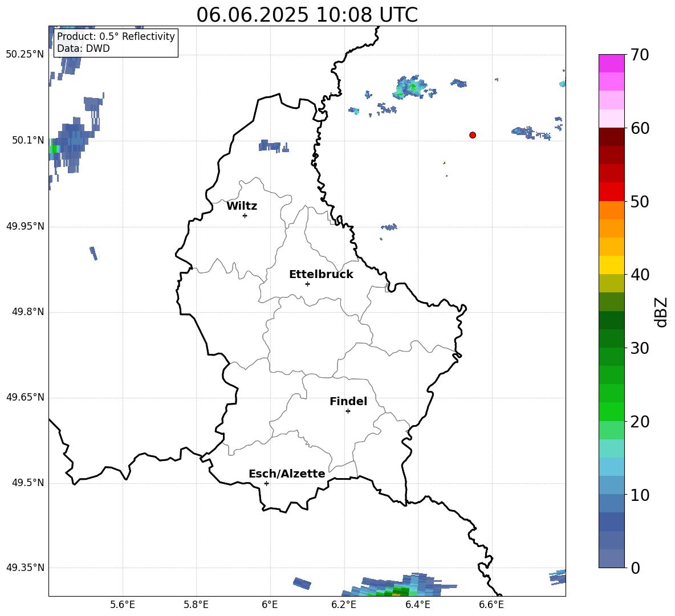
Task: Select the Ettelbruck city label
Action: click(321, 275)
